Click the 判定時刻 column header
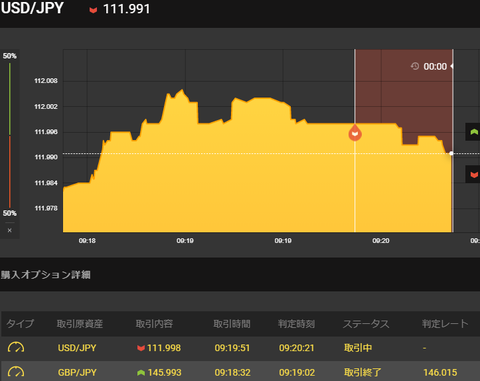480x381 pixels. pos(296,324)
